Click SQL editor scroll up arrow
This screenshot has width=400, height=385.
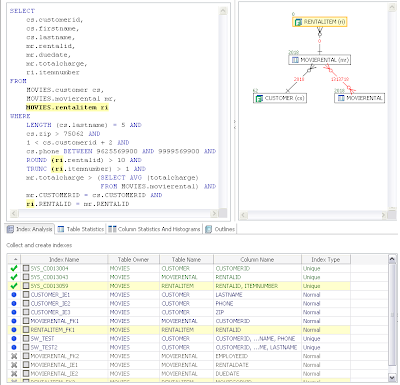(223, 11)
